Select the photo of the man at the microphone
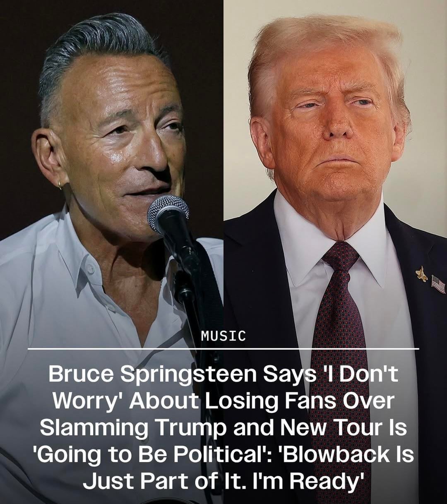Viewport: 447px width, 504px height. tap(112, 252)
